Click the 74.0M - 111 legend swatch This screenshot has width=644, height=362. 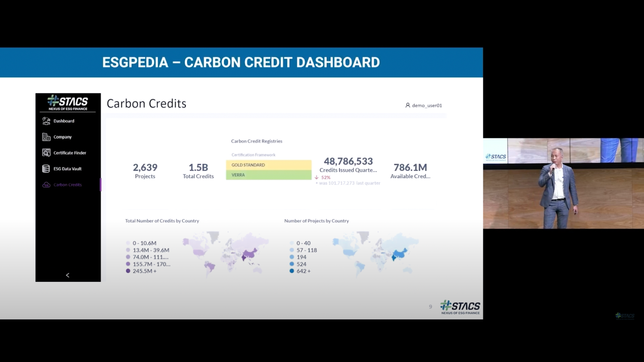coord(128,257)
